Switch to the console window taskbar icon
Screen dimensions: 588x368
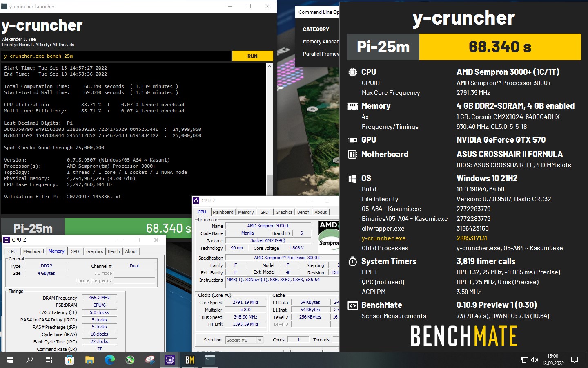pyautogui.click(x=209, y=359)
